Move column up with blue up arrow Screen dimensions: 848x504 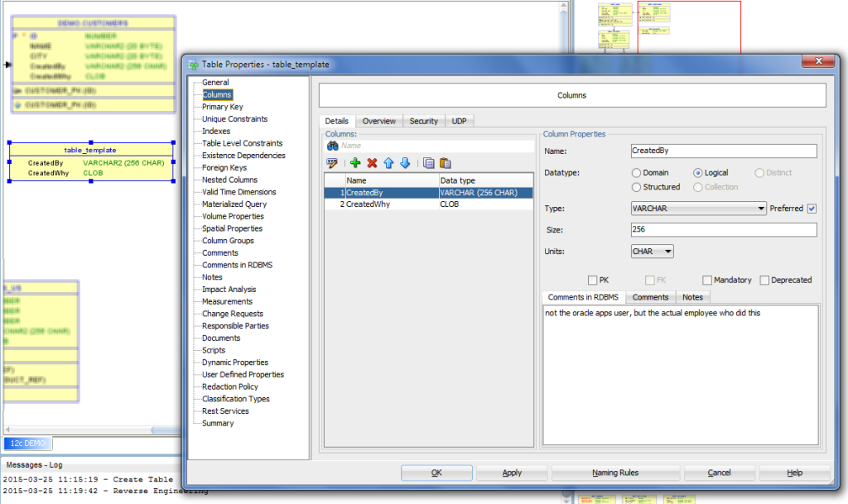388,163
